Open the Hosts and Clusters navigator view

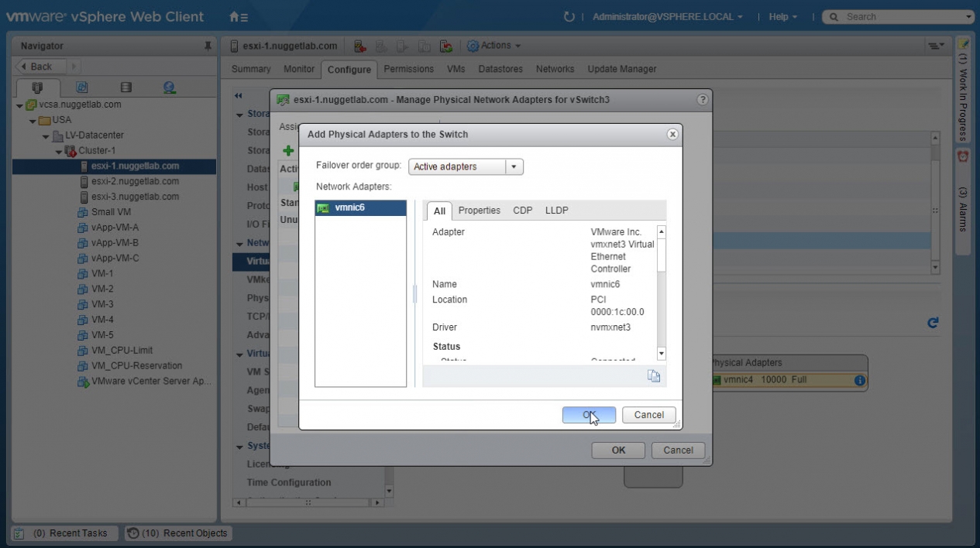[x=36, y=87]
